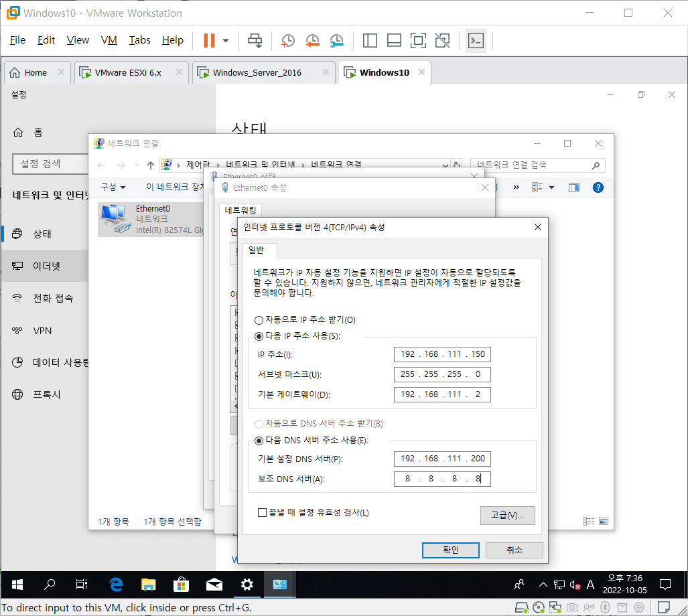Open advanced settings with 고급(V) button

pos(508,516)
